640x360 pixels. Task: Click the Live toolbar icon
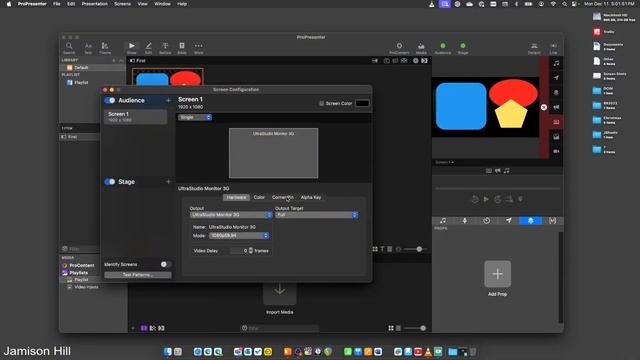[553, 46]
